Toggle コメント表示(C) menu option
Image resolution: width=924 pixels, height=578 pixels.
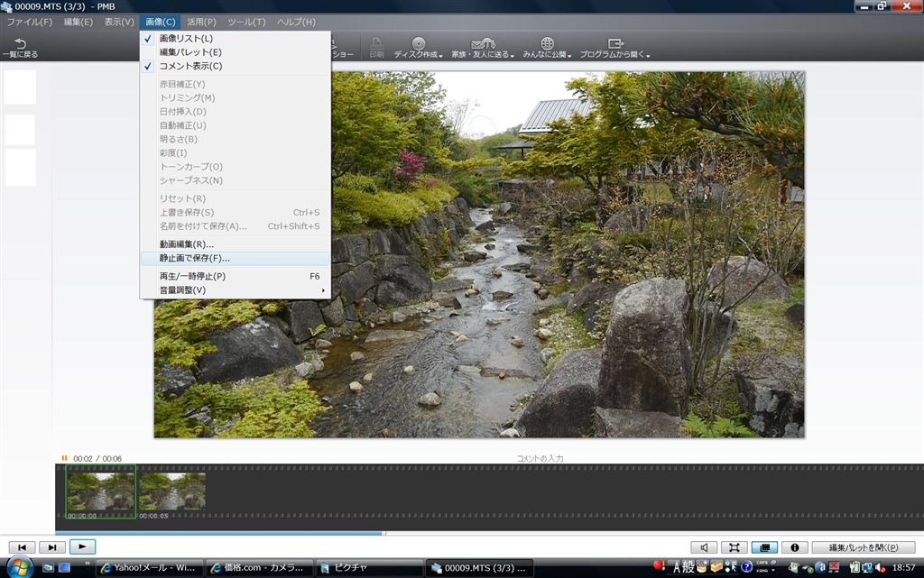tap(190, 66)
